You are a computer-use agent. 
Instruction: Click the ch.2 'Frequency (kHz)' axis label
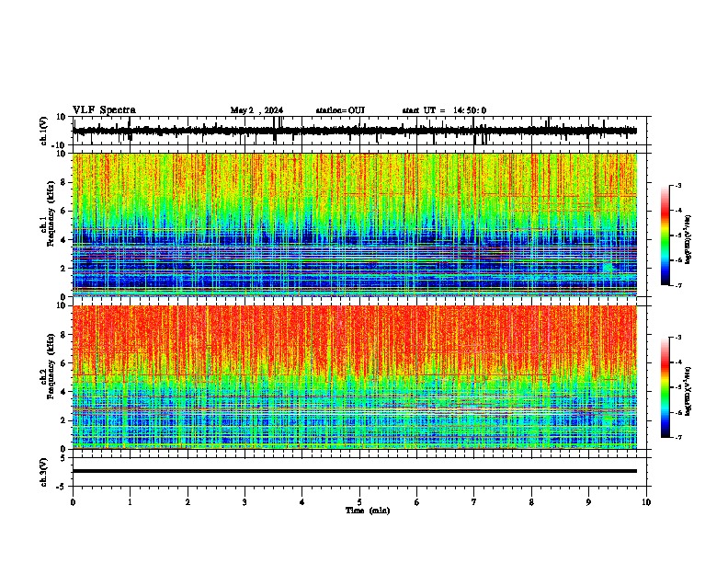tap(51, 365)
